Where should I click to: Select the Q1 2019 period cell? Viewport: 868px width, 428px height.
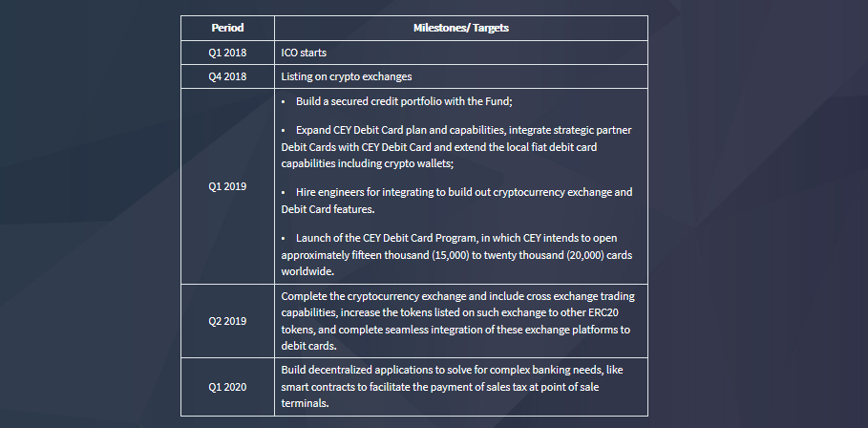227,186
